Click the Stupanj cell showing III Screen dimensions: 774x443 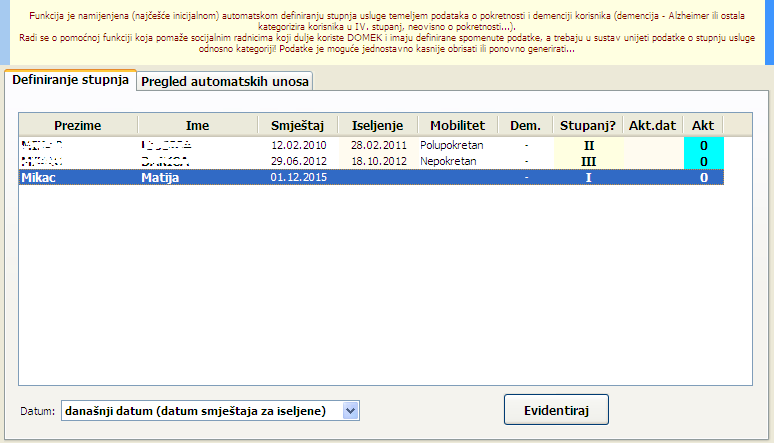click(587, 161)
